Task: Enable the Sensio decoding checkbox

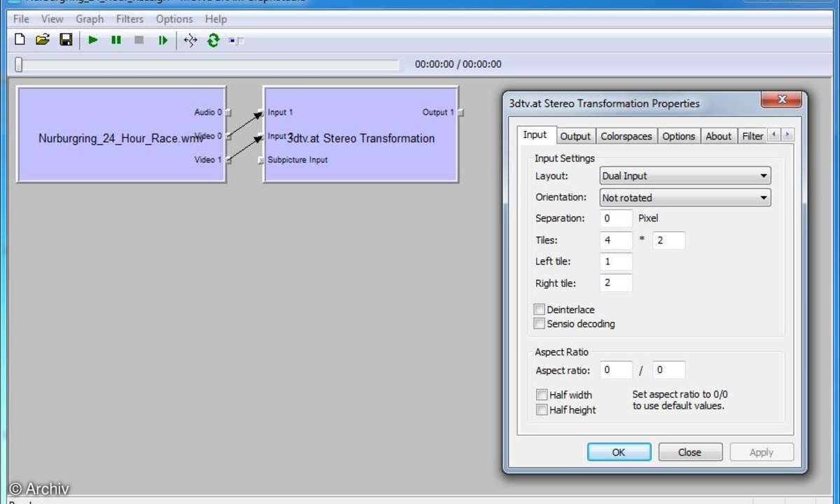Action: tap(540, 324)
